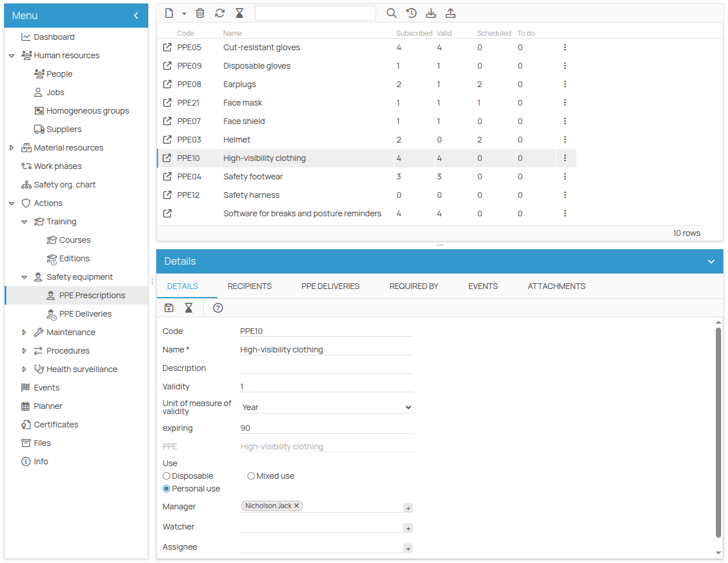Open PPE05 Cut-resistant gloves external link icon
The height and width of the screenshot is (563, 728).
167,47
